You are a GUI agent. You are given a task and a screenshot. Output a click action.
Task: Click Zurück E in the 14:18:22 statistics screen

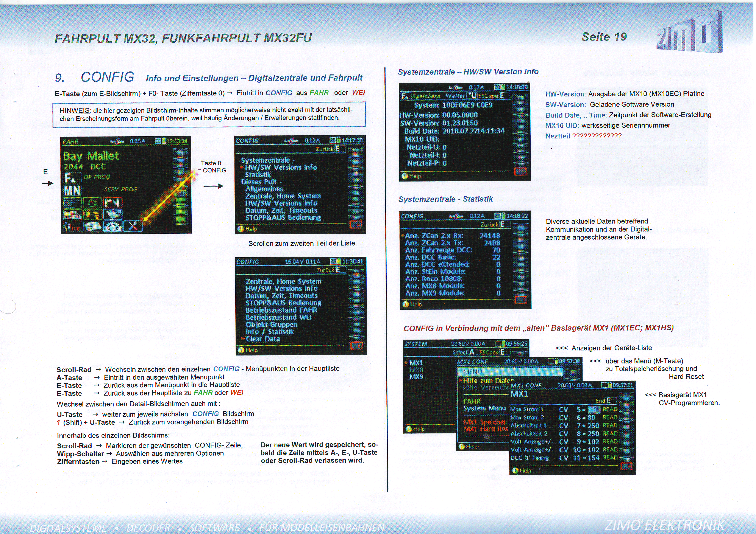pyautogui.click(x=495, y=224)
